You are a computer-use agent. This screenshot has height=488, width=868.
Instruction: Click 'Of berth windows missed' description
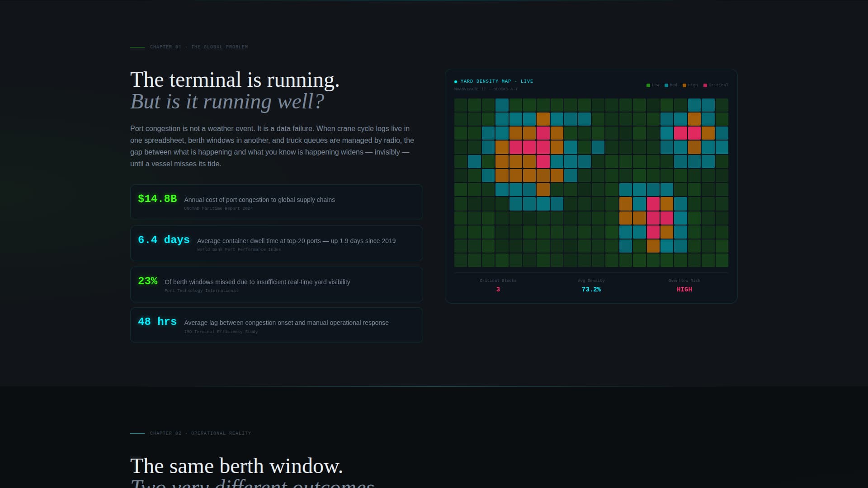click(257, 282)
